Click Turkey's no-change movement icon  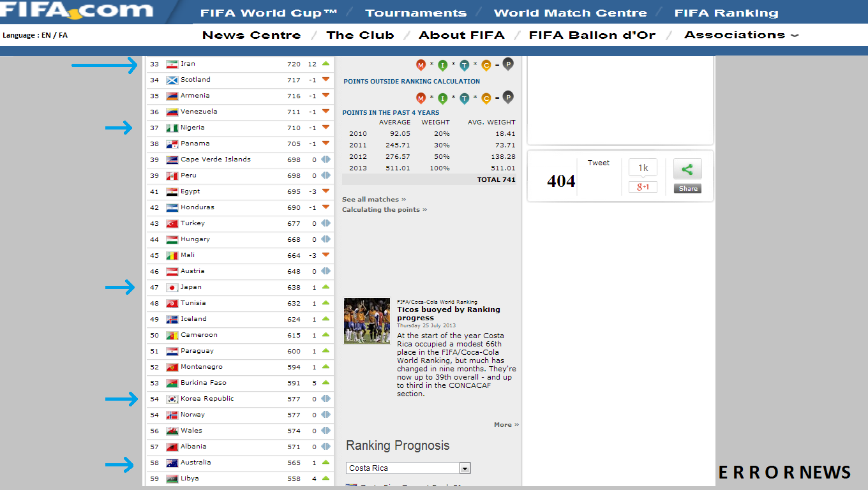coord(325,223)
